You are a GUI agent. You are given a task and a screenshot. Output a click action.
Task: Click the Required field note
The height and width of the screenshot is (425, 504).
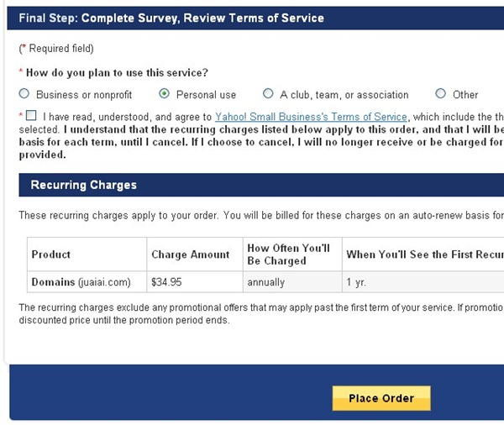(x=57, y=49)
